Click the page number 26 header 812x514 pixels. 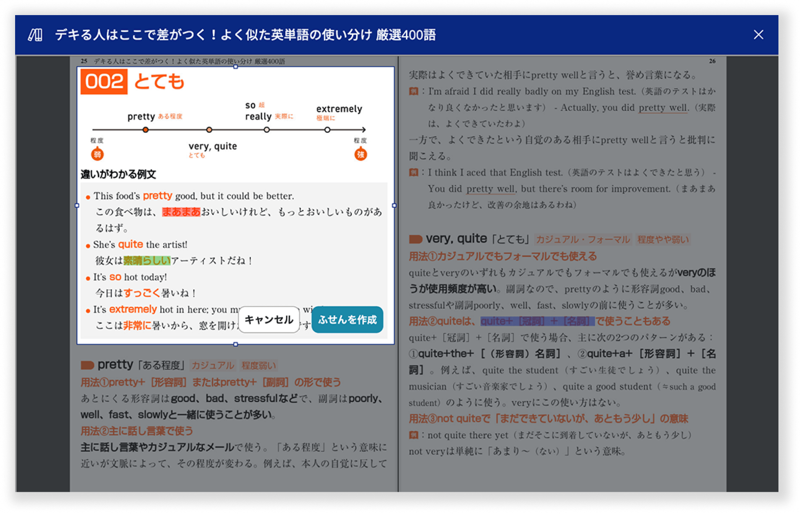(x=712, y=61)
